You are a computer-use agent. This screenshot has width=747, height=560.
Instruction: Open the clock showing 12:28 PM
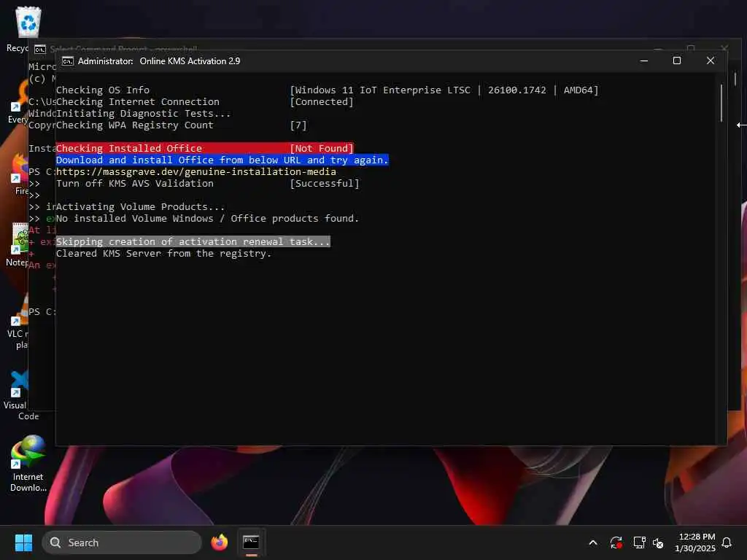click(x=695, y=542)
